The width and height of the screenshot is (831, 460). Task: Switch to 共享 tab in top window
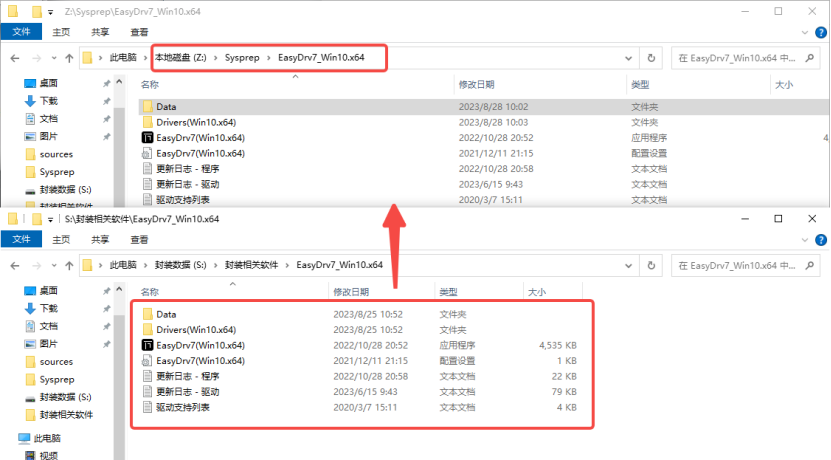pyautogui.click(x=100, y=32)
